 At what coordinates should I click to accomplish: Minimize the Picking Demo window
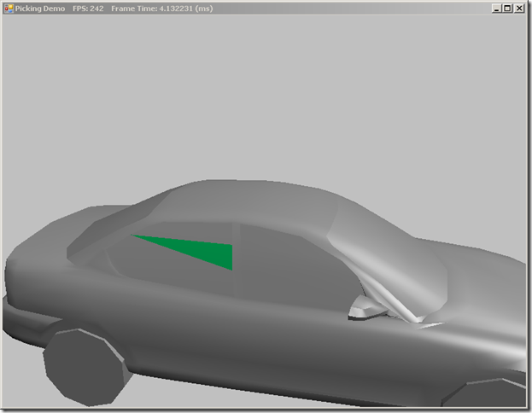coord(496,8)
